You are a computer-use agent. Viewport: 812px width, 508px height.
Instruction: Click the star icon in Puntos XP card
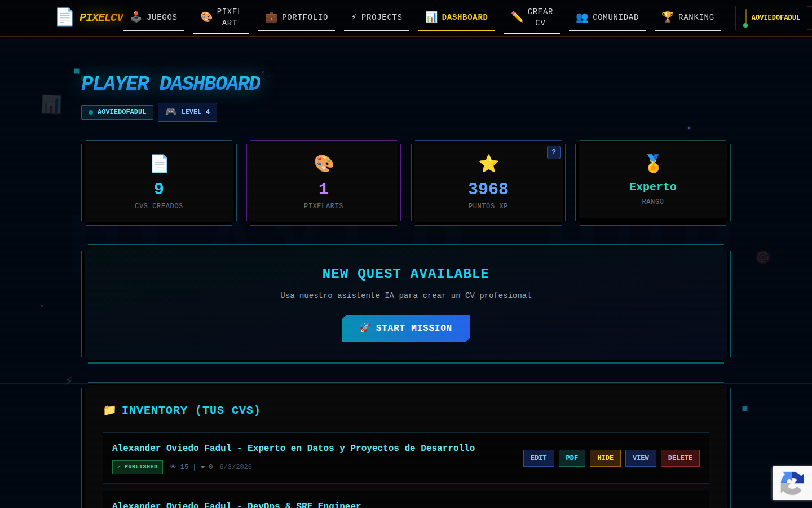pos(488,164)
